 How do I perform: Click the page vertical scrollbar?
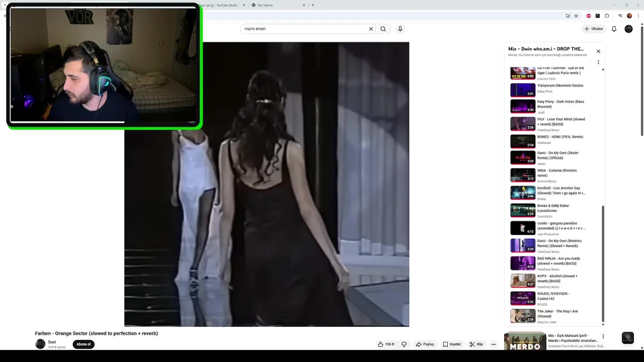pos(641,80)
